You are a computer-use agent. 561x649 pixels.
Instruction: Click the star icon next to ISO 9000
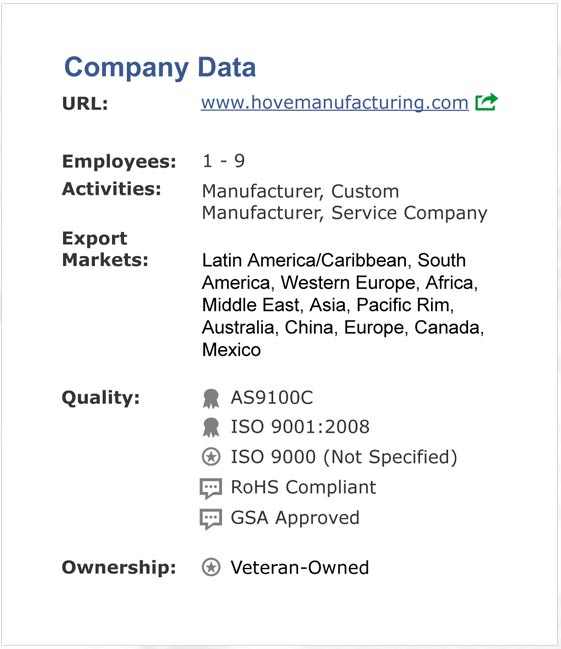point(211,457)
